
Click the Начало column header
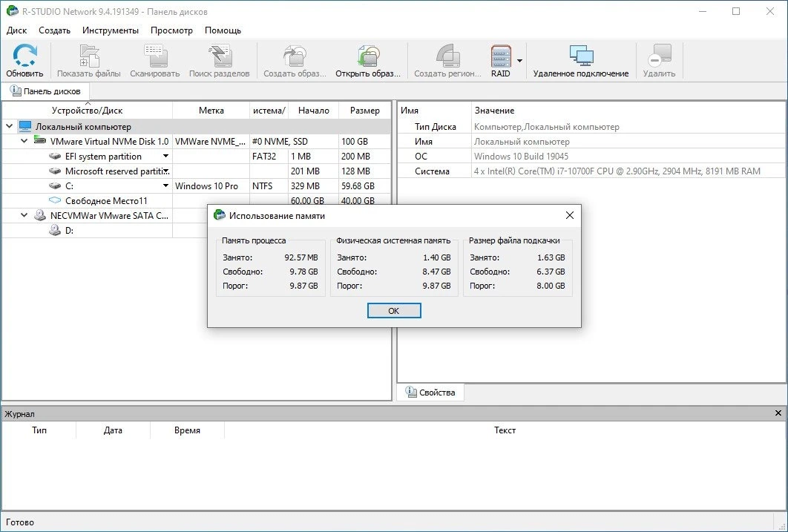pos(314,111)
